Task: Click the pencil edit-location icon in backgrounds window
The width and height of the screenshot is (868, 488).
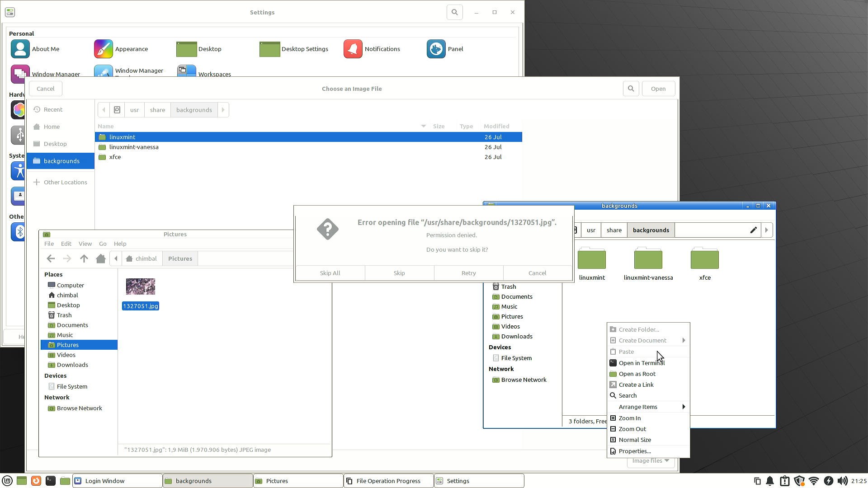Action: (x=753, y=230)
